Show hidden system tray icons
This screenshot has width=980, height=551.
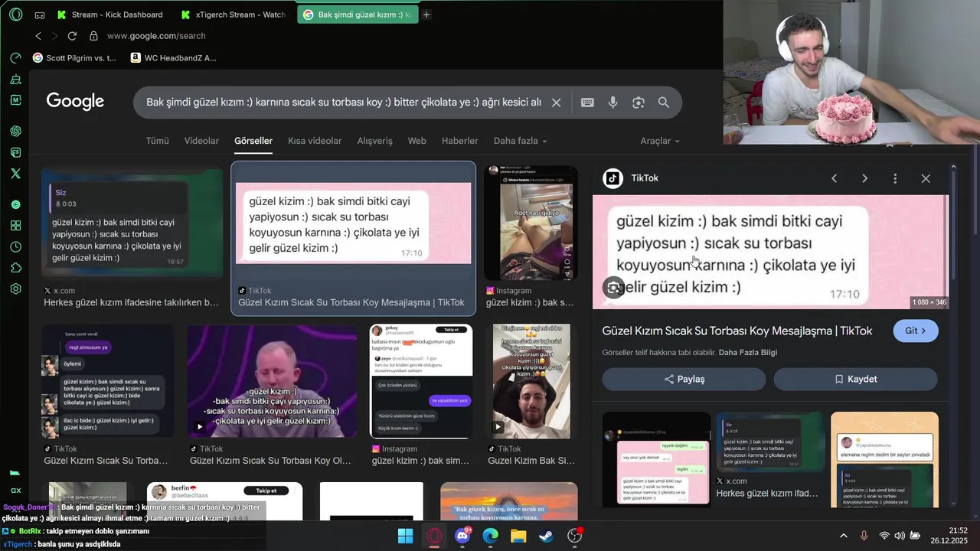[844, 536]
